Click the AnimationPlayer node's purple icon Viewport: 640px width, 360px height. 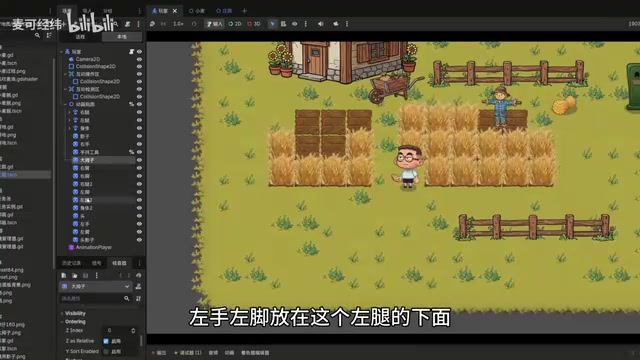point(71,247)
